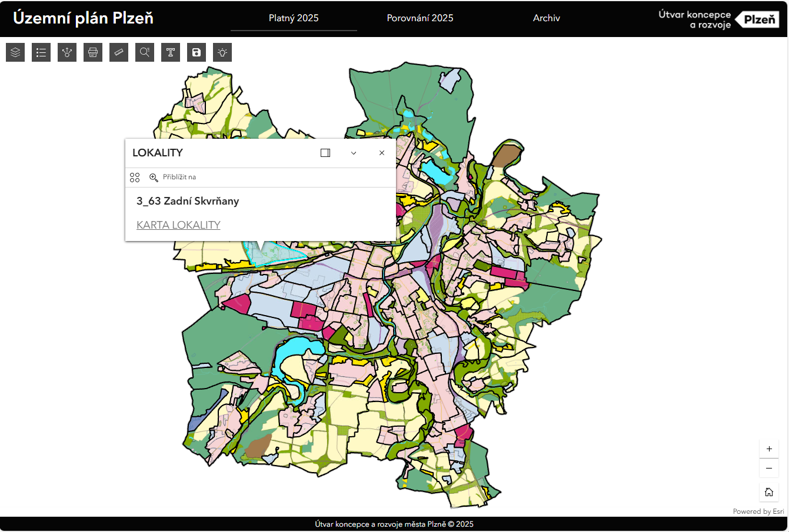The height and width of the screenshot is (532, 789).
Task: Zoom in the map with plus button
Action: pos(769,449)
